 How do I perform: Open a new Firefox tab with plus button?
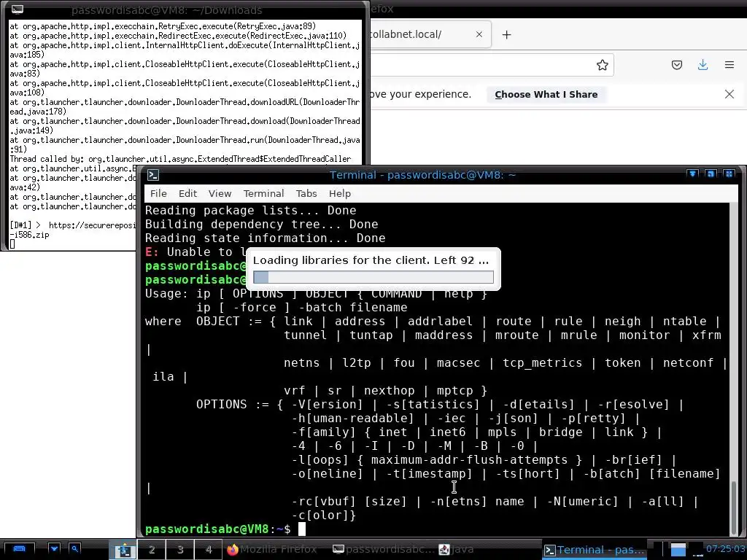[506, 35]
